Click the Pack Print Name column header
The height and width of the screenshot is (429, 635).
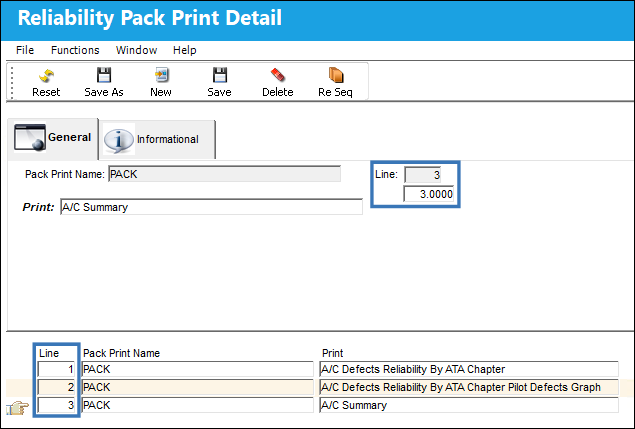121,353
